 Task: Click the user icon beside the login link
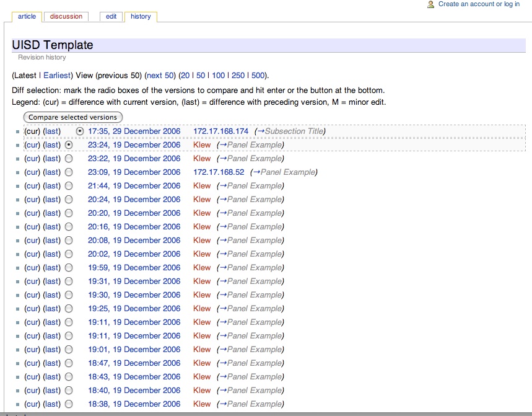[431, 4]
